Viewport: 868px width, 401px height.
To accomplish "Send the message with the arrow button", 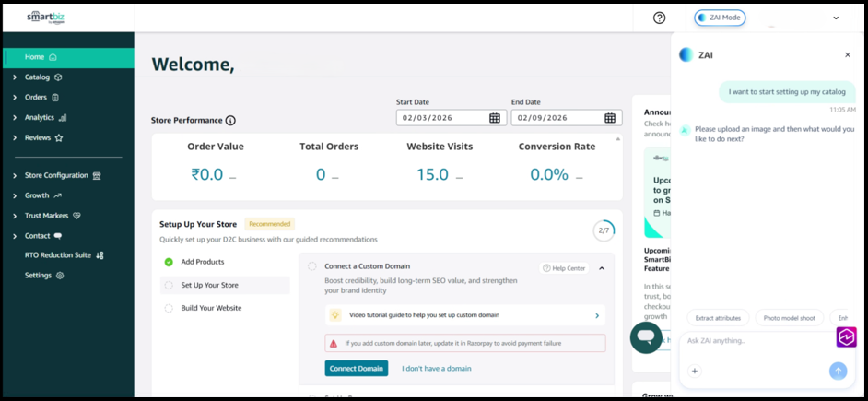I will point(838,371).
